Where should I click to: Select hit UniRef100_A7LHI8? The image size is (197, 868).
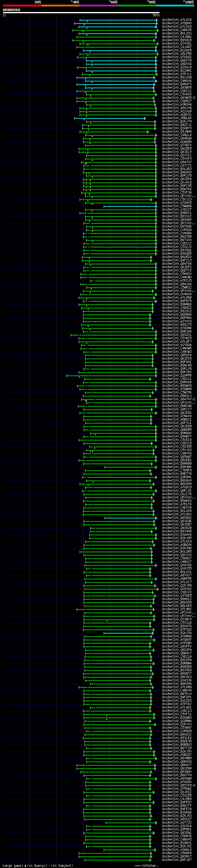(x=177, y=26)
